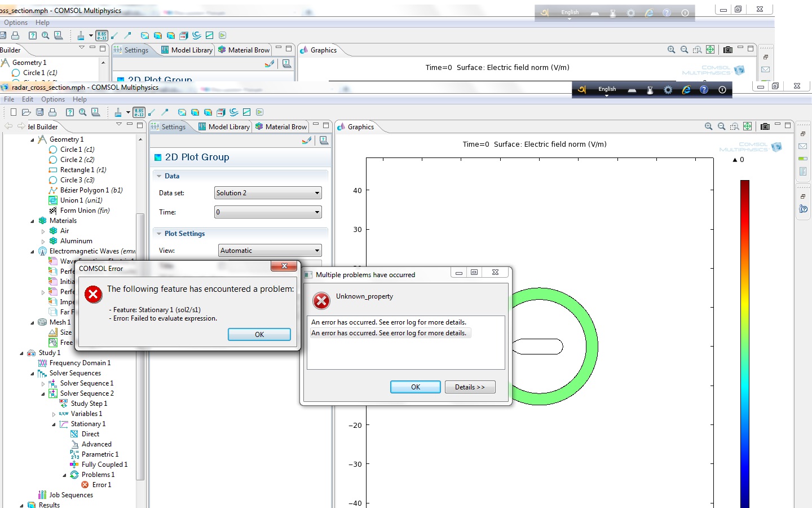
Task: Click the Save disk icon in front toolbar
Action: [x=39, y=112]
